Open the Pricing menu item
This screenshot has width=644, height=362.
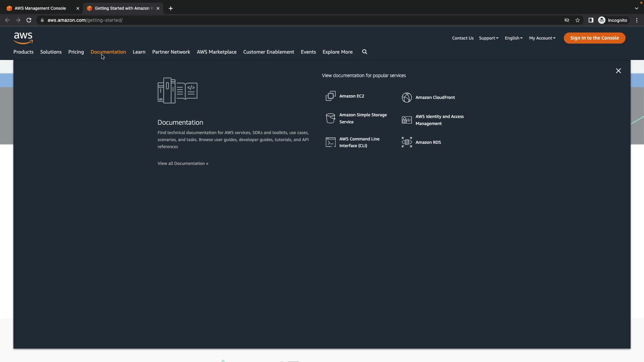pos(76,52)
